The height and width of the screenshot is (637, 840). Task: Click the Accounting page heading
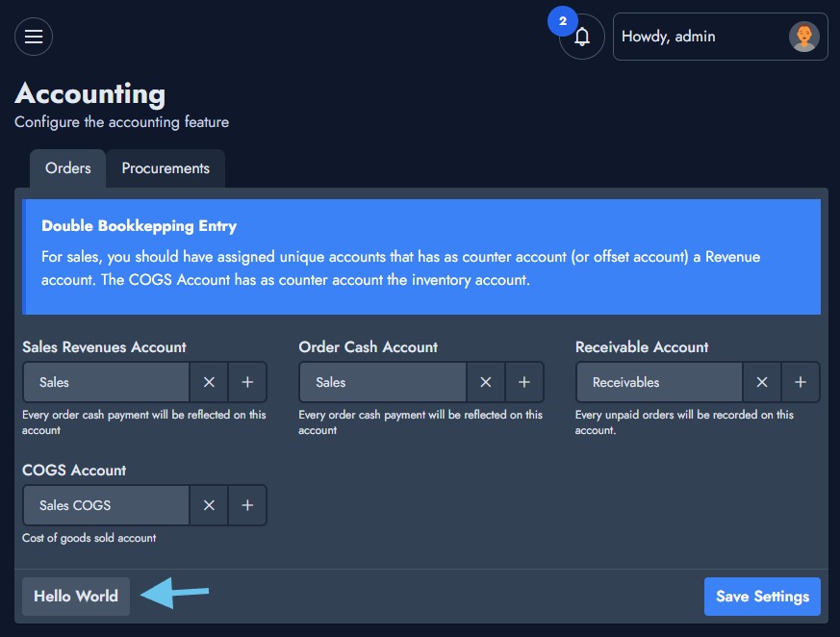[x=90, y=93]
